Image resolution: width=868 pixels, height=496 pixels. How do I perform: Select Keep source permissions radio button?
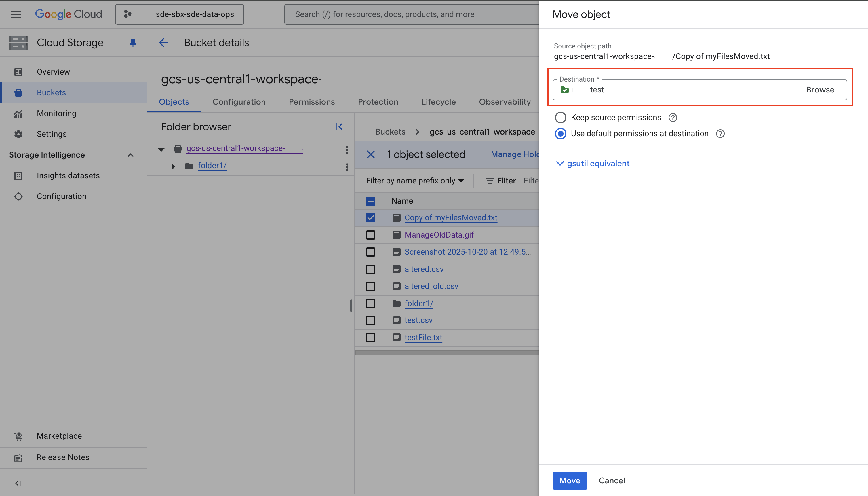point(560,118)
